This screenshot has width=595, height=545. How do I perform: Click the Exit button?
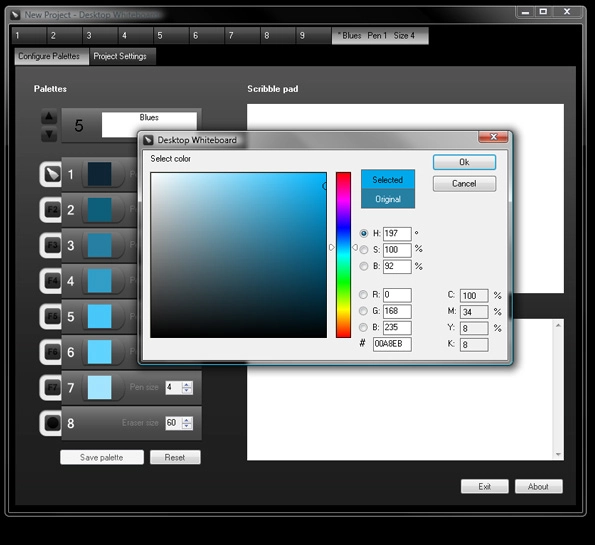pyautogui.click(x=485, y=487)
